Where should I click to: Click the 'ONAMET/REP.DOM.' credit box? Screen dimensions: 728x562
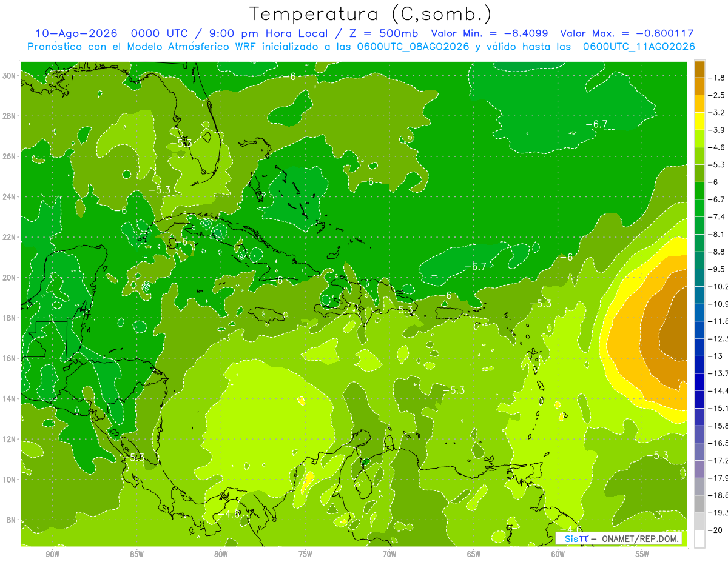point(619,538)
